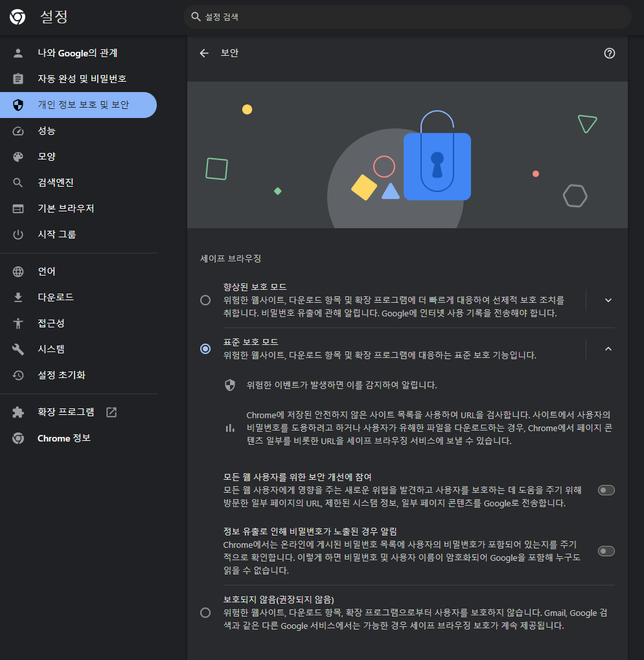Image resolution: width=644 pixels, height=660 pixels.
Task: Open the 설정 초기화 page
Action: click(x=78, y=375)
